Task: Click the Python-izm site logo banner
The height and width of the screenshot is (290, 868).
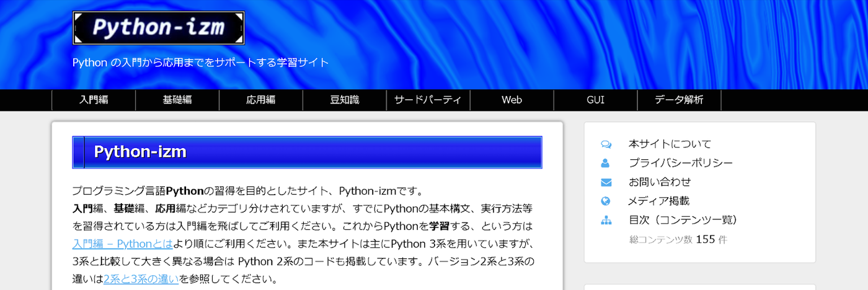Action: [x=159, y=28]
